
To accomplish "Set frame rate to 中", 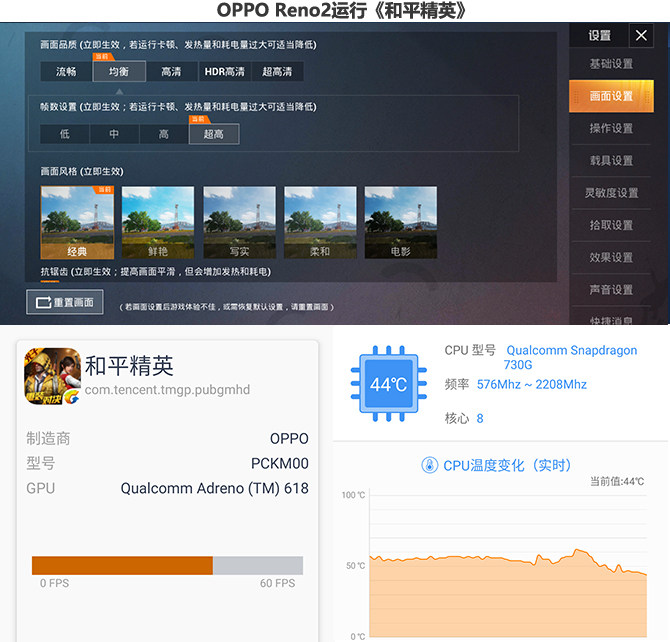I will (114, 134).
